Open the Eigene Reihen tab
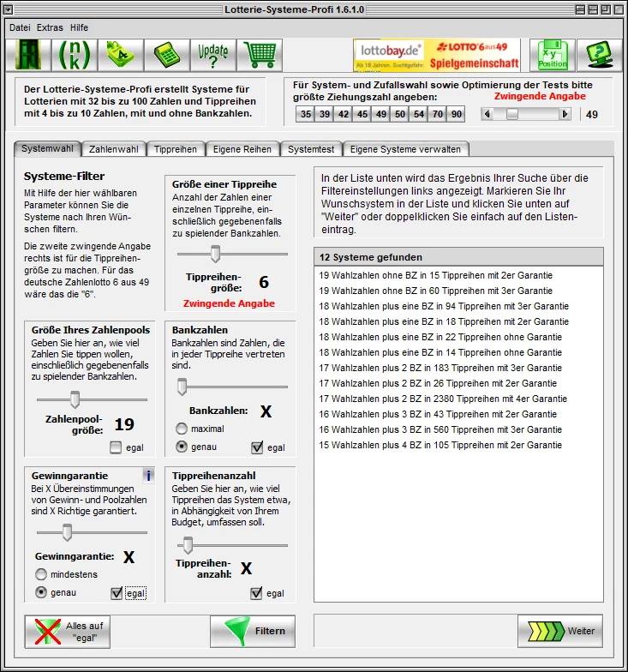628x672 pixels. 242,149
